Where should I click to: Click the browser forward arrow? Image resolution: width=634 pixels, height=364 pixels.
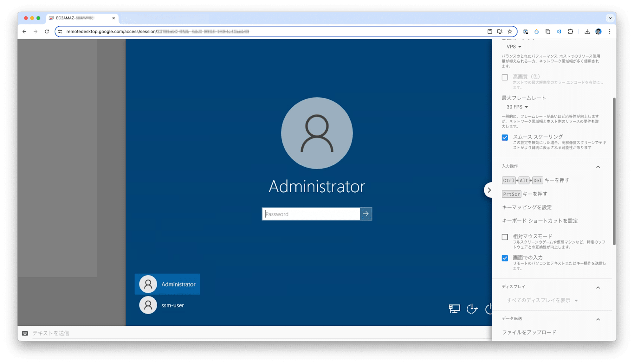point(36,31)
